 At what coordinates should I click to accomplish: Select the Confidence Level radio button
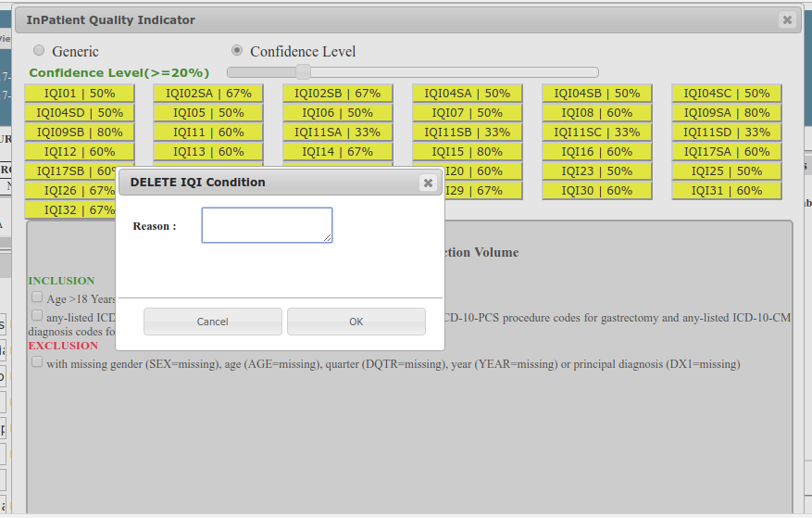click(237, 50)
